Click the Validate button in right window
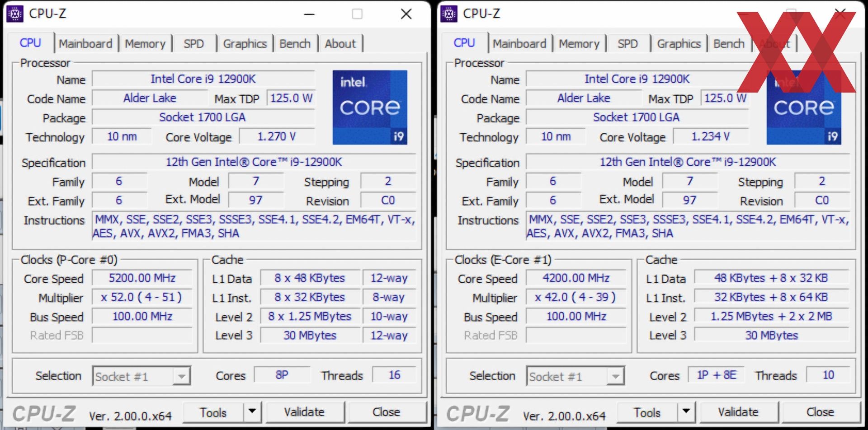 [739, 412]
